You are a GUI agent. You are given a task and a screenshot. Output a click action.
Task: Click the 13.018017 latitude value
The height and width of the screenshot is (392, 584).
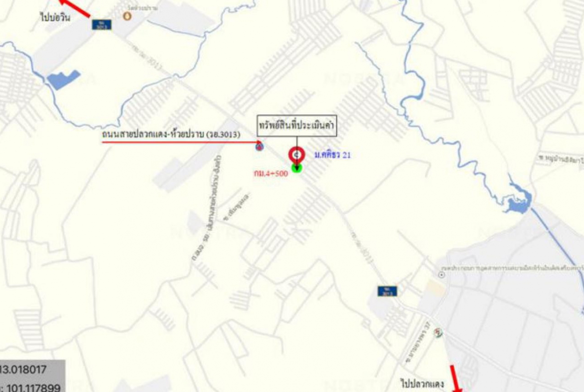click(23, 370)
